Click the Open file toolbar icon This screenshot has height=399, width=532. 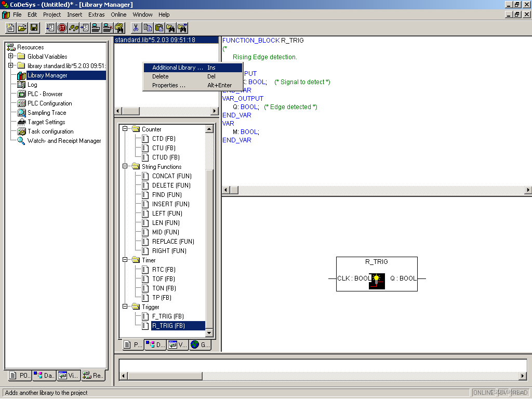pyautogui.click(x=22, y=28)
